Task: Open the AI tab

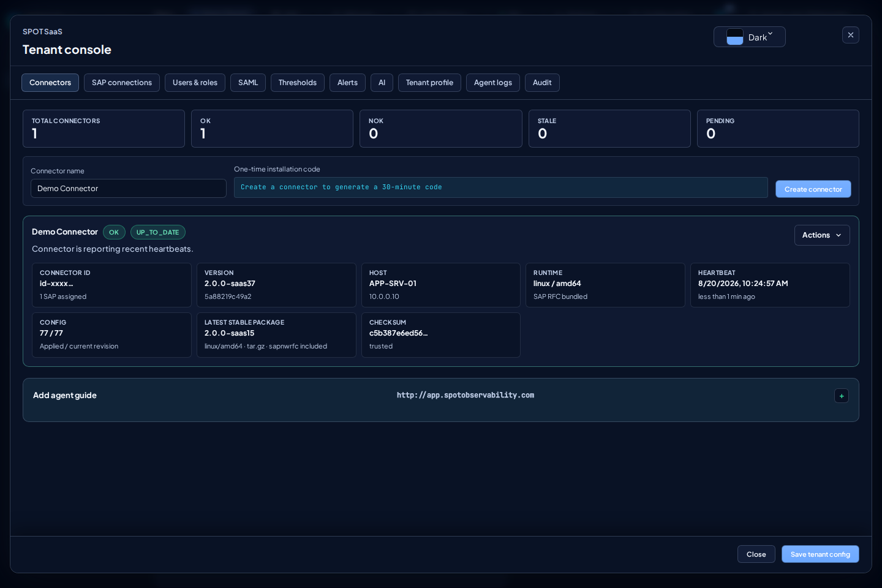Action: (382, 83)
